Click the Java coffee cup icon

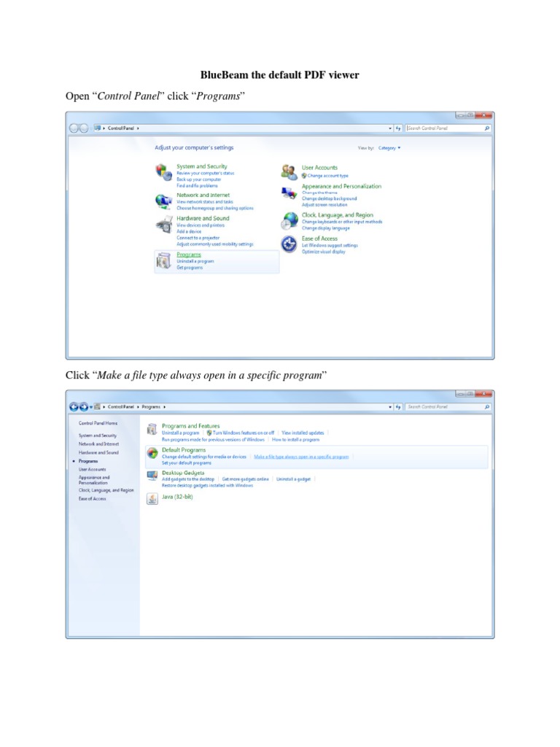coord(152,499)
